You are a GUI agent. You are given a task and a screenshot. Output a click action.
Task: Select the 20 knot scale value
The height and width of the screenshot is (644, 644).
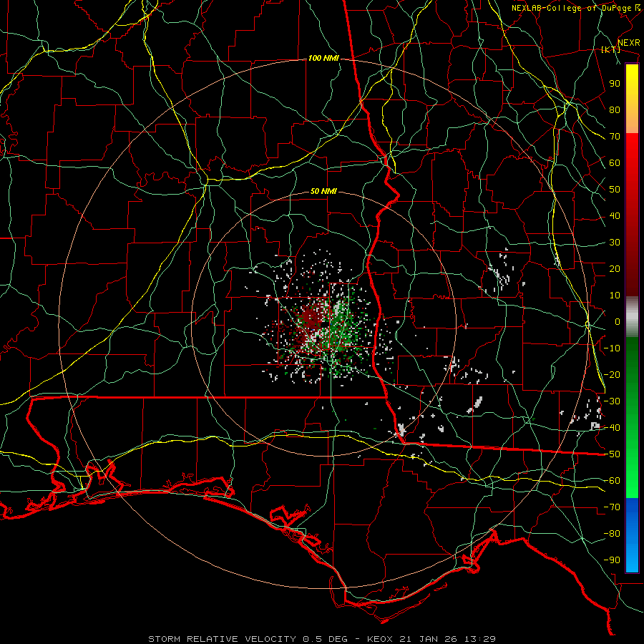point(615,269)
